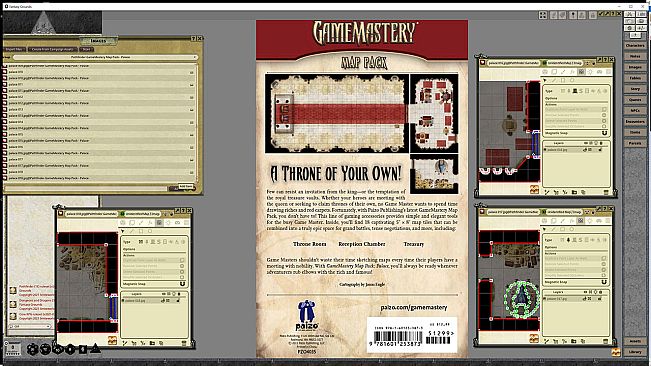Click the Store button in Images window
The width and height of the screenshot is (651, 366).
(86, 49)
